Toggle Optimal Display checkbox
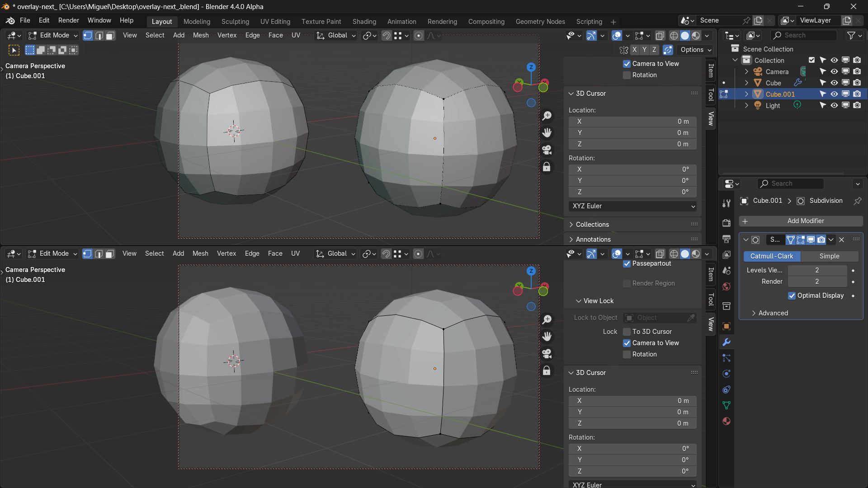The width and height of the screenshot is (868, 488). click(792, 296)
